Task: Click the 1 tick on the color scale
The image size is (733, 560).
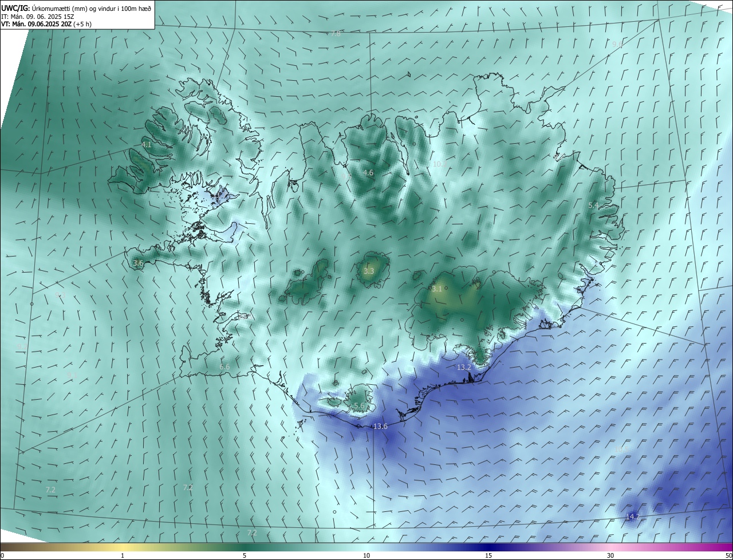Action: [123, 556]
